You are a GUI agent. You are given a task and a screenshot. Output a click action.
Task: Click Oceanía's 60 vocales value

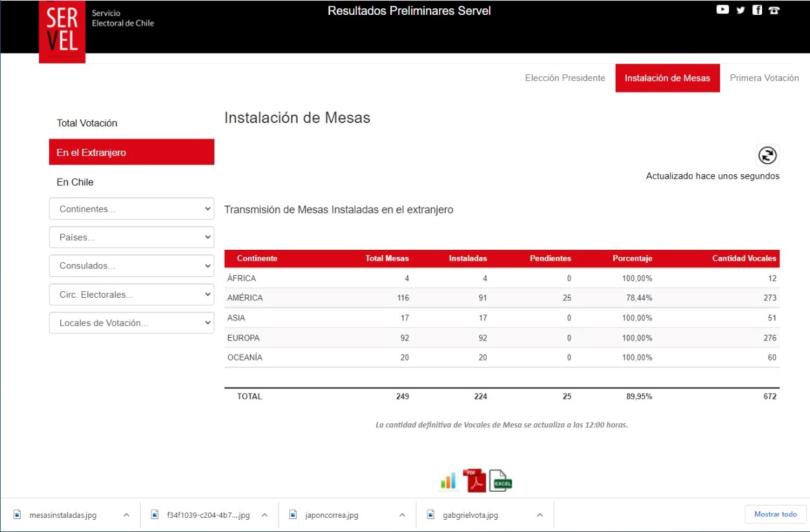click(772, 357)
